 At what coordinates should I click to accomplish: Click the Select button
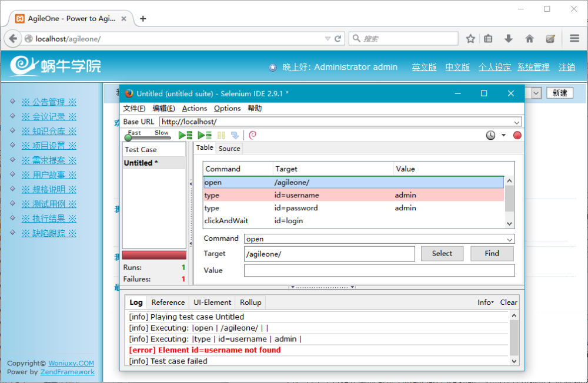(442, 254)
